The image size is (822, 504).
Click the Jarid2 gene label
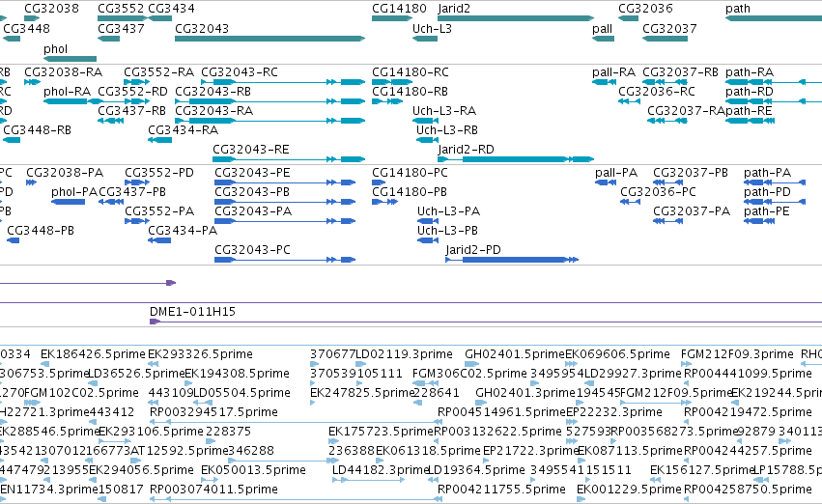pyautogui.click(x=454, y=9)
